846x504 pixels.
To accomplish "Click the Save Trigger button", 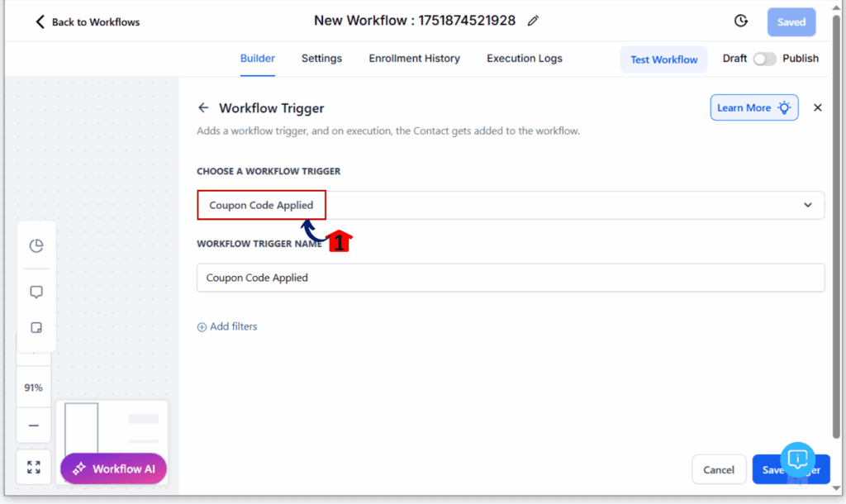I will [791, 469].
